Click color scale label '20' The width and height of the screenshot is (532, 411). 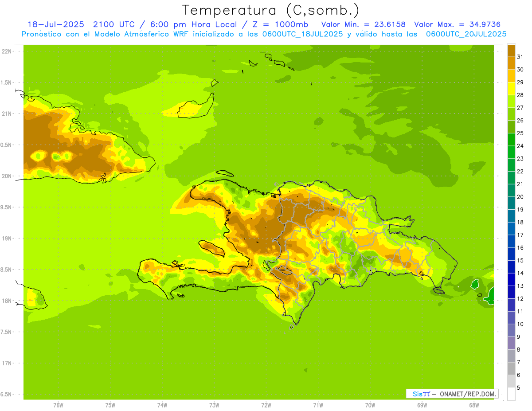(520, 197)
